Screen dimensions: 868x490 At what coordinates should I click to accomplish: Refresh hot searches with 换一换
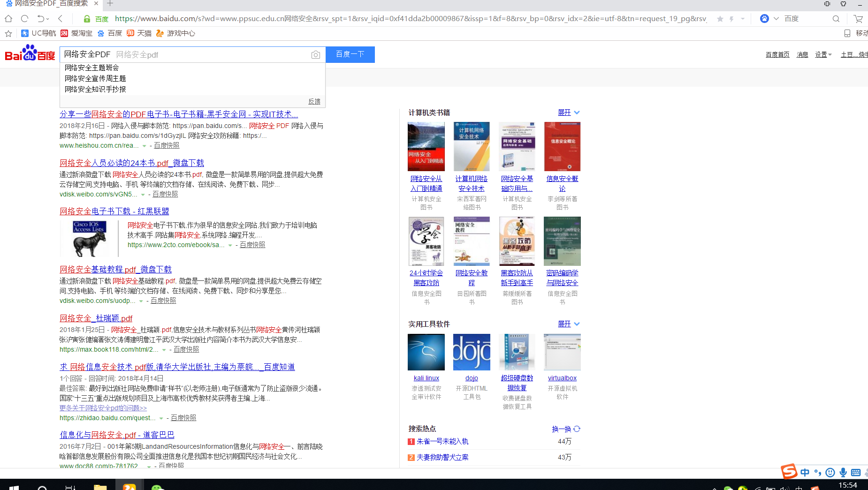[566, 429]
